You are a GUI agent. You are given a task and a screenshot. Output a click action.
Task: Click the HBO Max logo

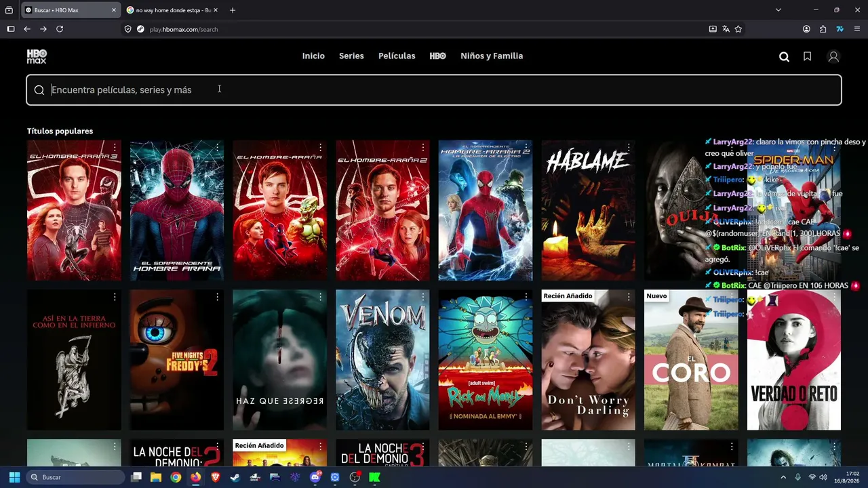pos(37,56)
